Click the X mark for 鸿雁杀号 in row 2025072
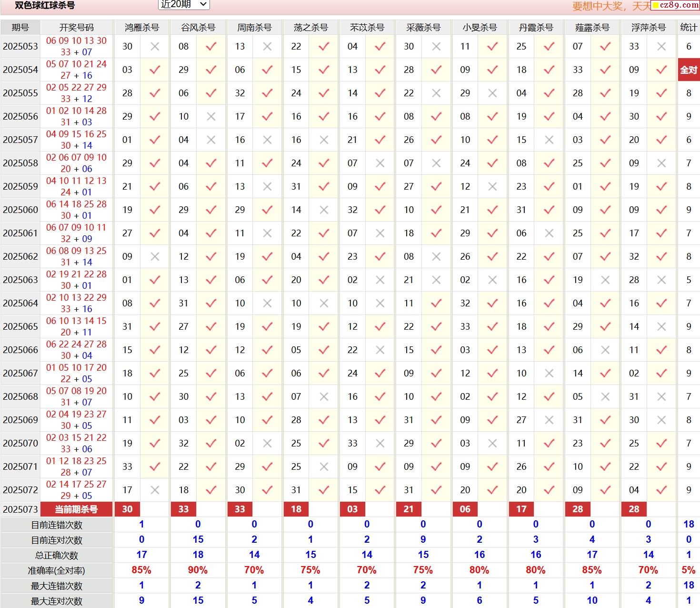 click(155, 490)
